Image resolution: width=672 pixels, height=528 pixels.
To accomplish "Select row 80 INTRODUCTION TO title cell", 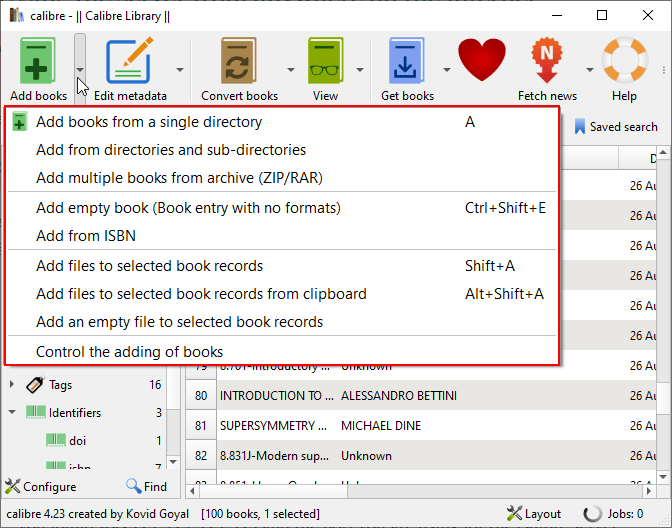I will [x=276, y=395].
